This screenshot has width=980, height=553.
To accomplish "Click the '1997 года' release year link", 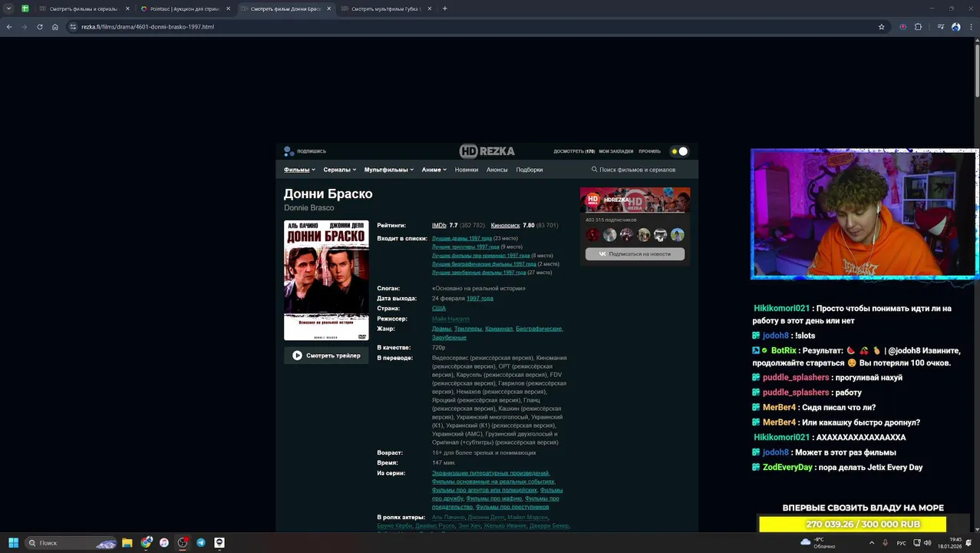I will pyautogui.click(x=480, y=298).
